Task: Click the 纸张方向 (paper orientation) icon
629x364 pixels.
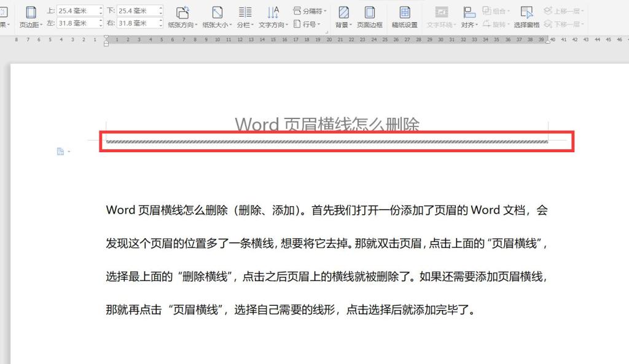Action: coord(182,12)
